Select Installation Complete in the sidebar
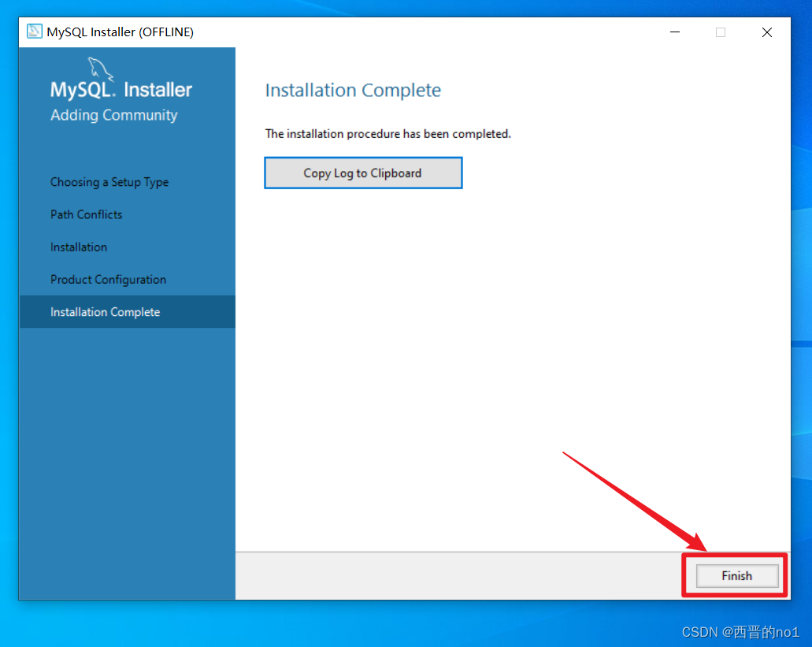This screenshot has height=647, width=812. coord(128,312)
